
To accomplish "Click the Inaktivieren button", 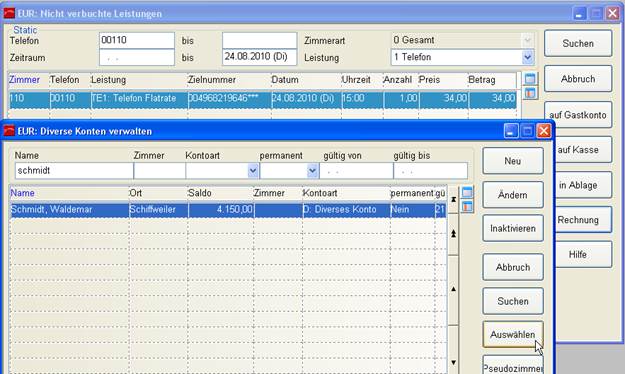I will pyautogui.click(x=513, y=228).
